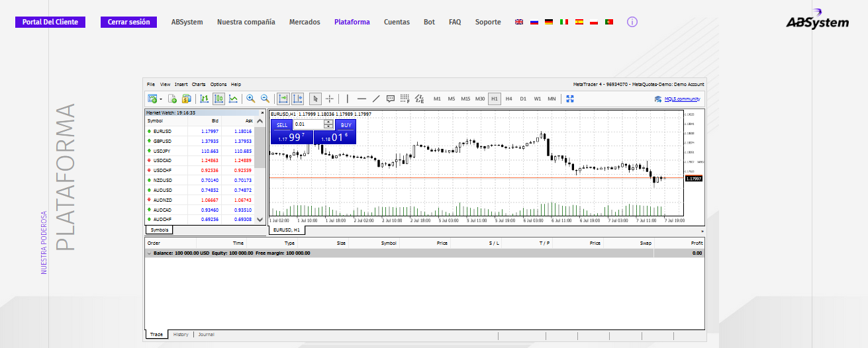Viewport: 868px width, 348px height.
Task: Zoom in the chart with magnifier plus
Action: click(250, 99)
